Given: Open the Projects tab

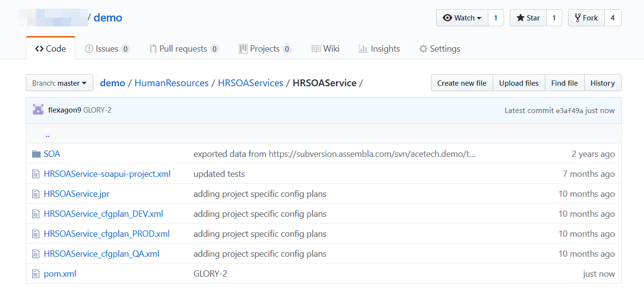Looking at the screenshot, I should pos(265,49).
